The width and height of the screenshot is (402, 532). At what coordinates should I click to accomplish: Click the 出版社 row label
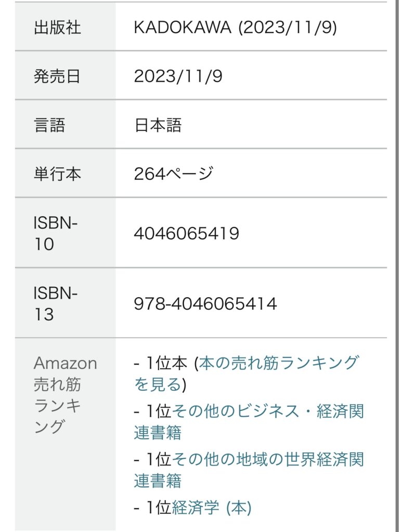pyautogui.click(x=57, y=27)
